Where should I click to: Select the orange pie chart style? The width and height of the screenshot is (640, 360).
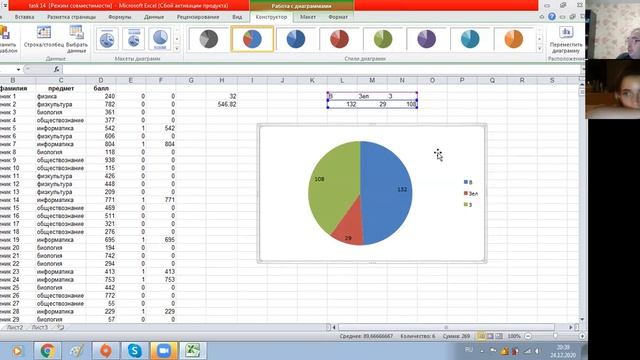[x=513, y=39]
